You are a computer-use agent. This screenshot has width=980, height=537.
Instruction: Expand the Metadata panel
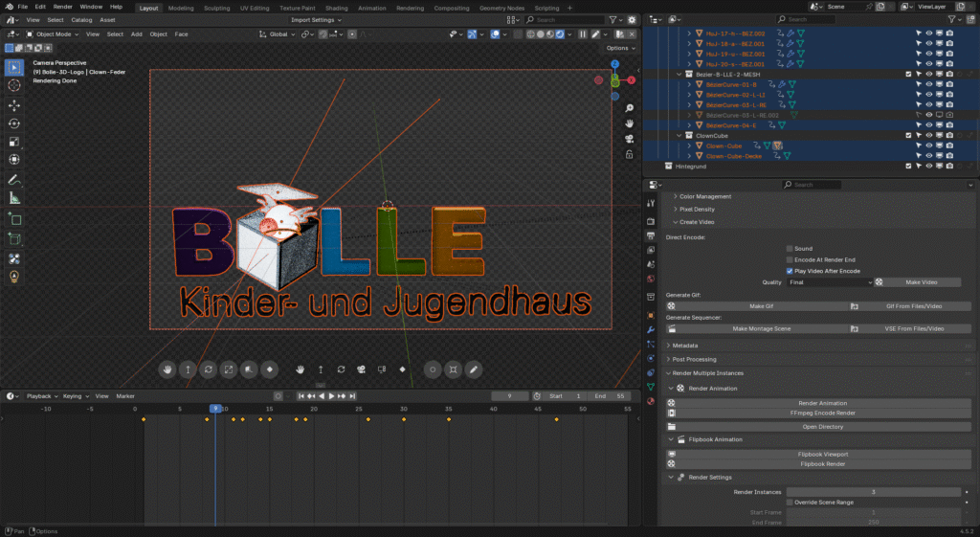click(684, 346)
